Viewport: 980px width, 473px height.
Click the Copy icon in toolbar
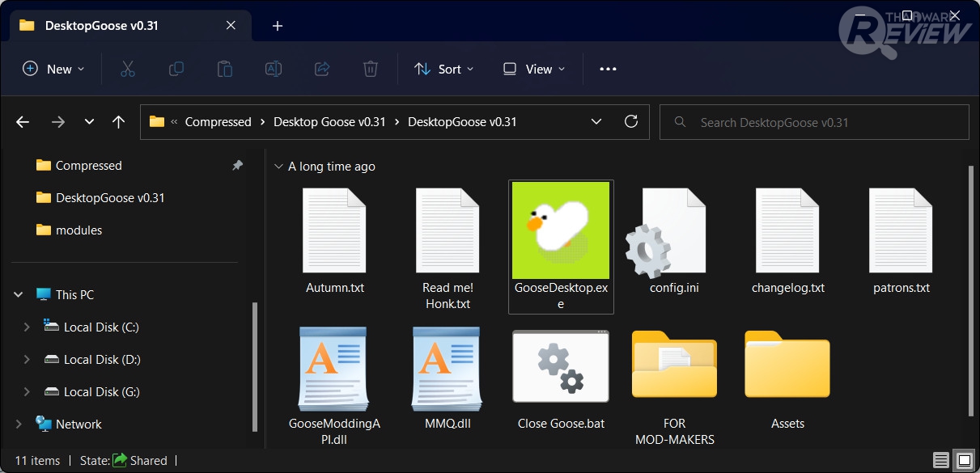click(x=176, y=70)
